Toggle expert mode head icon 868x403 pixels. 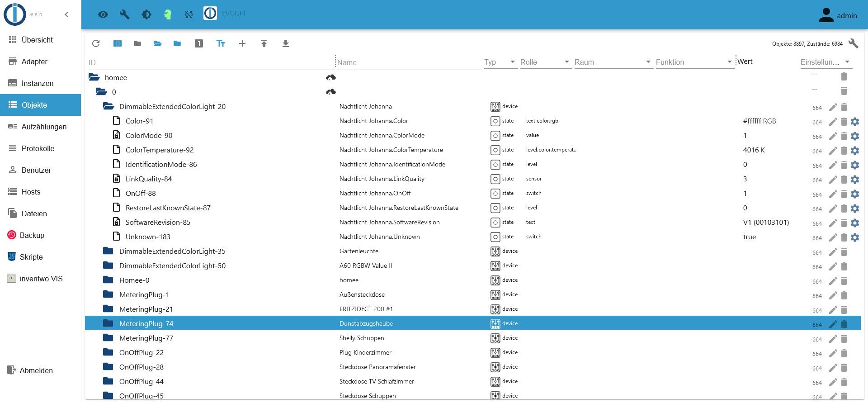click(168, 14)
